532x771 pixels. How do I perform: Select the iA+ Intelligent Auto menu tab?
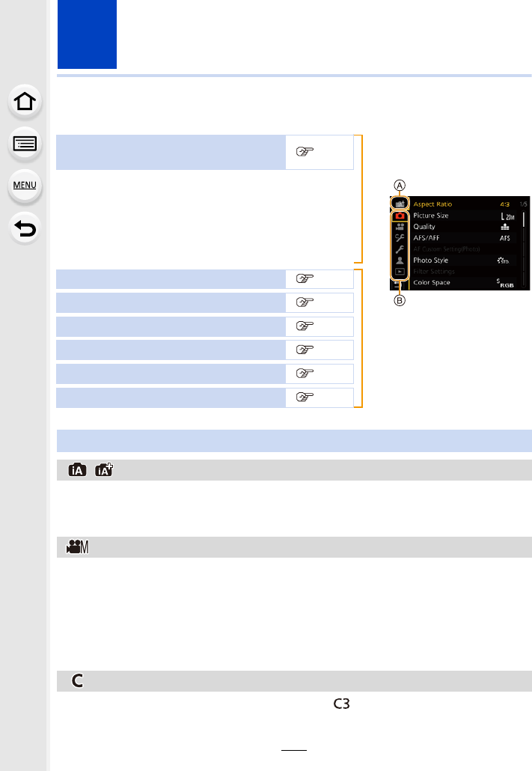click(400, 204)
